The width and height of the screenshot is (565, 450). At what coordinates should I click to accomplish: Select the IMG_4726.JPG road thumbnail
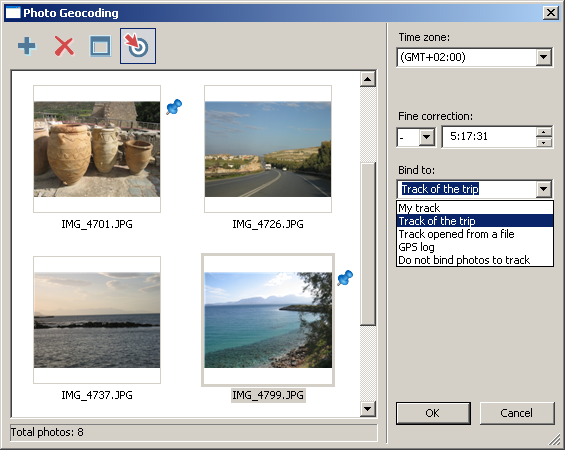tap(268, 149)
